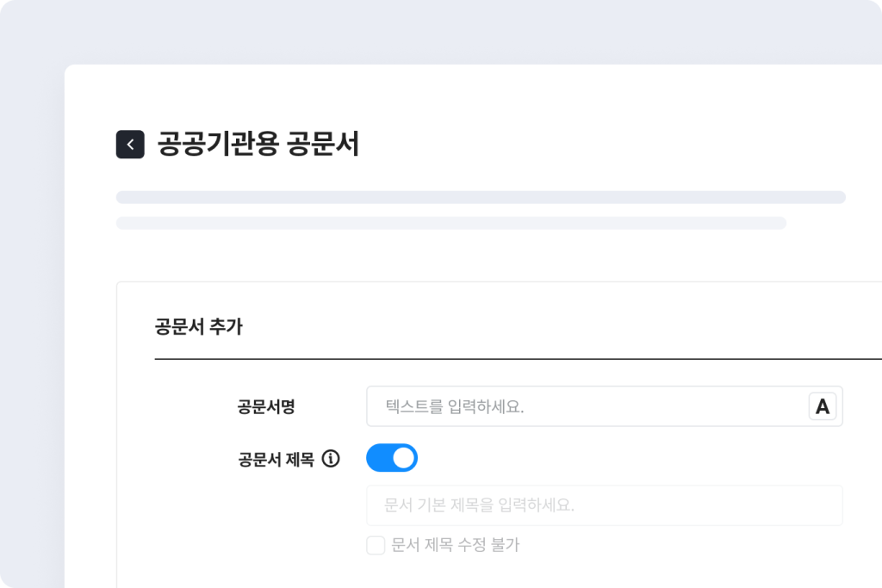
Task: Click placeholder text 텍스트를 입력하세요
Action: click(455, 407)
